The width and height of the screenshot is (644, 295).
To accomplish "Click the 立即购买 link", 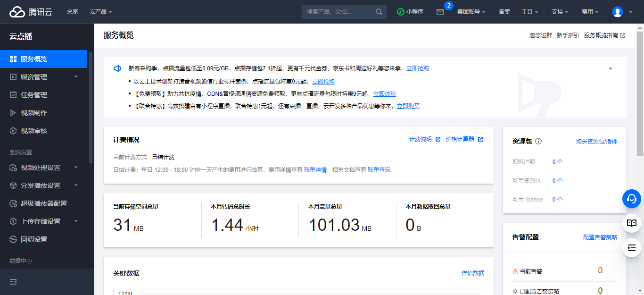I will click(x=408, y=106).
